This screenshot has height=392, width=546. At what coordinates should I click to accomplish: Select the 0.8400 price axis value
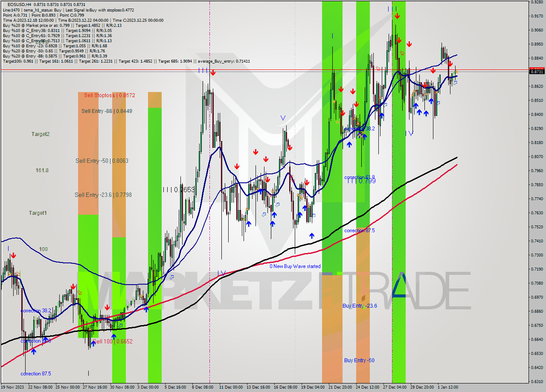tap(536, 114)
